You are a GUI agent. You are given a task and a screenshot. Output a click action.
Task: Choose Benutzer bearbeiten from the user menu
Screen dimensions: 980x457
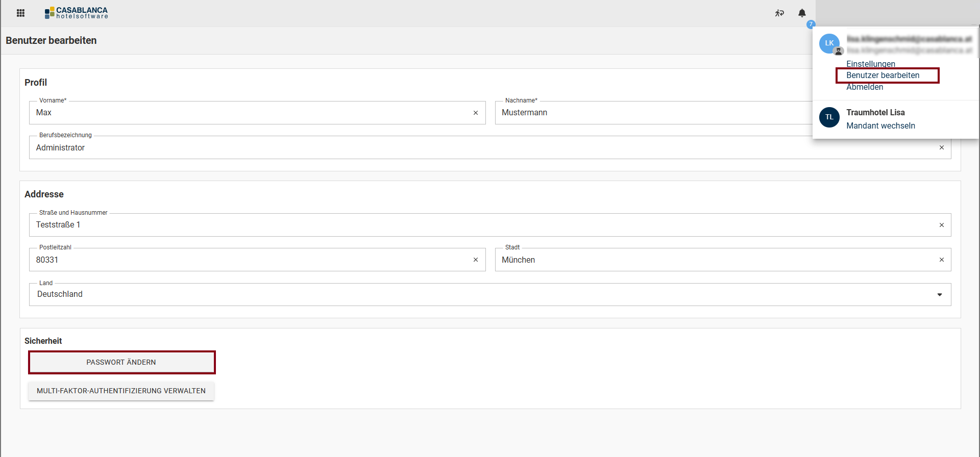[883, 75]
